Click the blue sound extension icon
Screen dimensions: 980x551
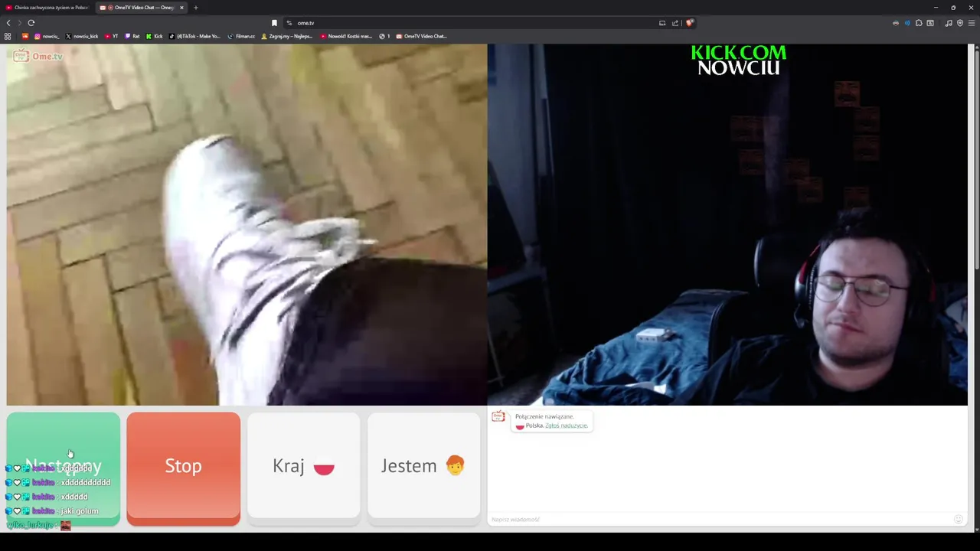907,23
